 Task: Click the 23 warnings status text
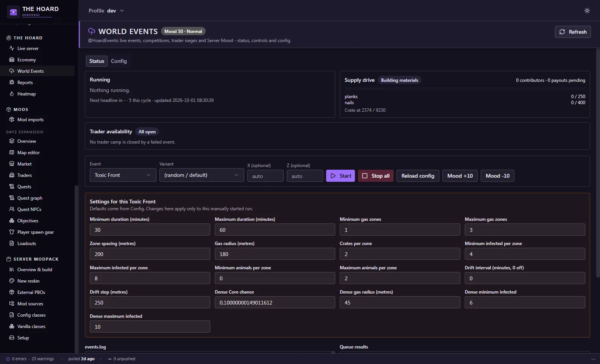[x=43, y=359]
